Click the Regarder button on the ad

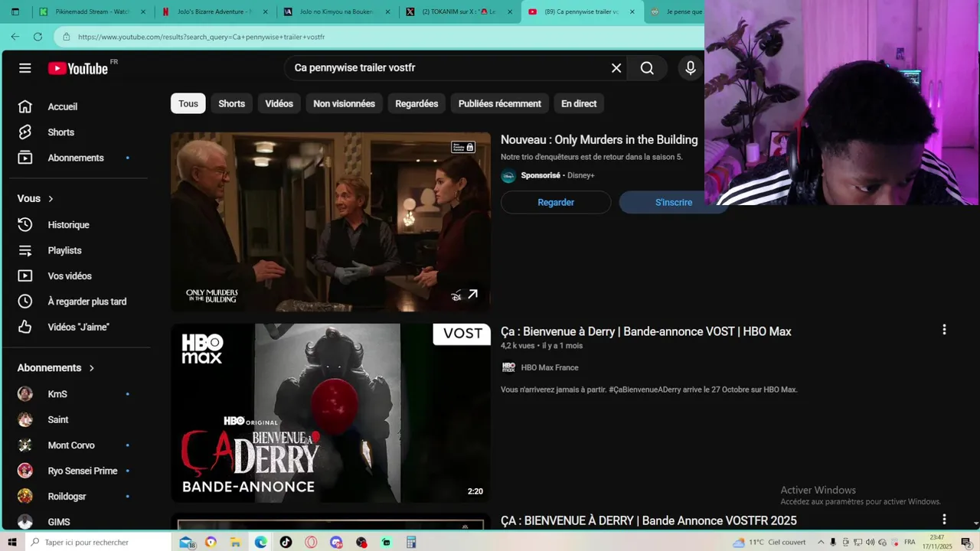(x=556, y=202)
